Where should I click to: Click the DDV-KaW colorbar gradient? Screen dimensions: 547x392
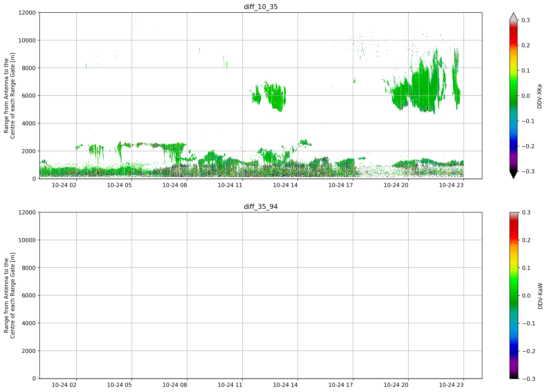(x=513, y=295)
